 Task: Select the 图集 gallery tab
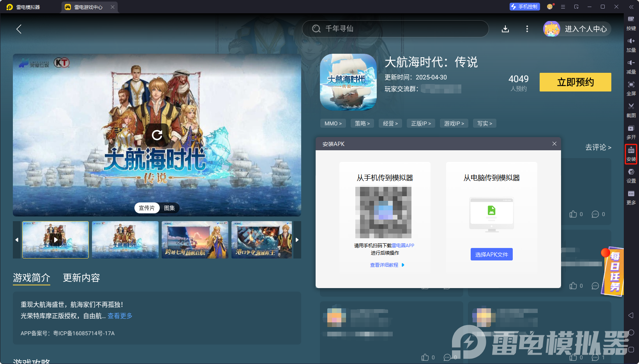click(169, 208)
